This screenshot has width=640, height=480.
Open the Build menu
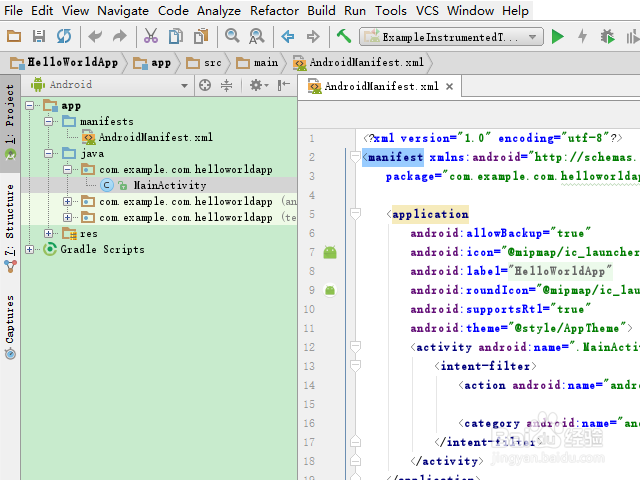(x=321, y=11)
